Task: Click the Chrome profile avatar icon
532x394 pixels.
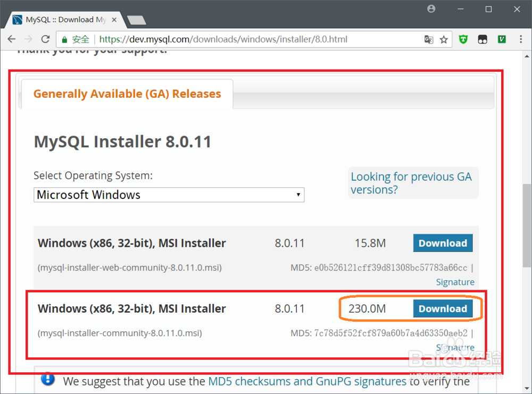Action: (x=431, y=9)
